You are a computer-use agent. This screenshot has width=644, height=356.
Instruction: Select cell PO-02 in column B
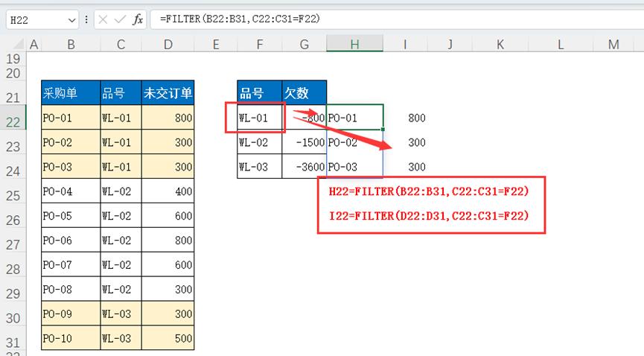71,142
